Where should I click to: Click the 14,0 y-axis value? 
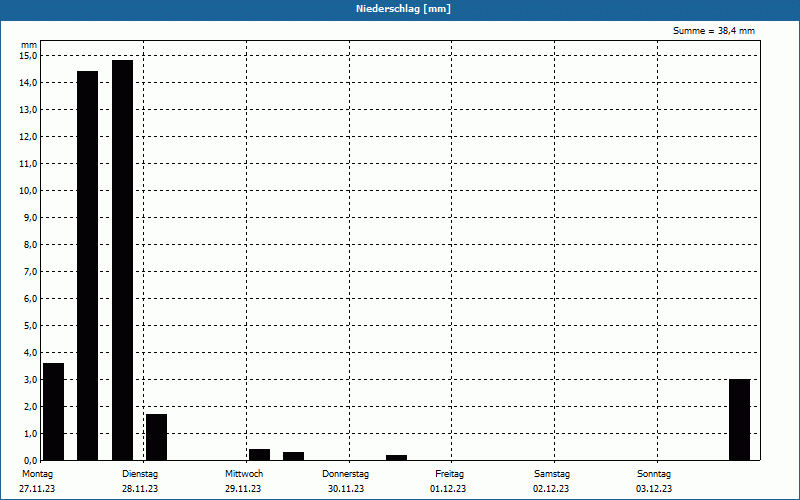29,83
